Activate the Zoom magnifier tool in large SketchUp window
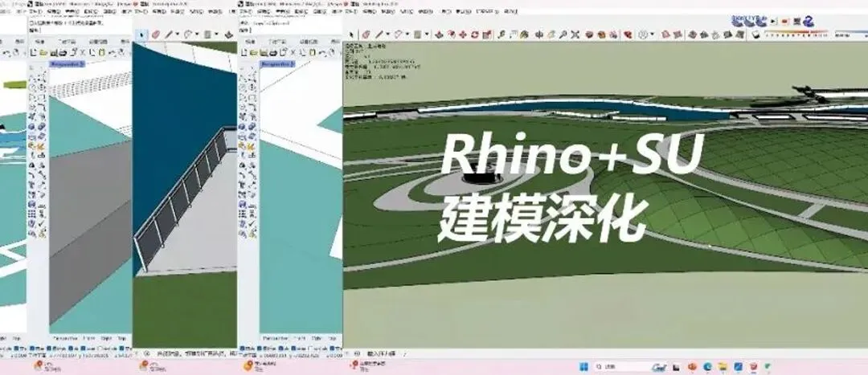 tap(563, 35)
